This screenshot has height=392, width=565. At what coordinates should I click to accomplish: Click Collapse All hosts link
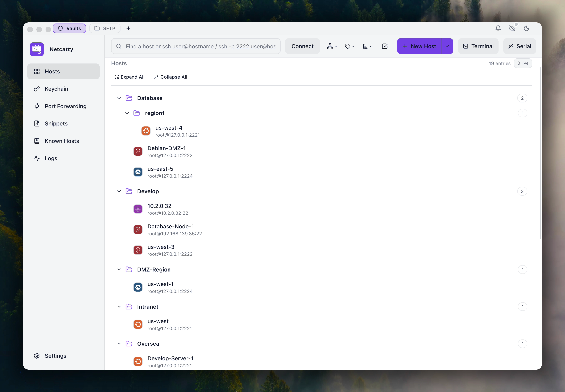[170, 77]
